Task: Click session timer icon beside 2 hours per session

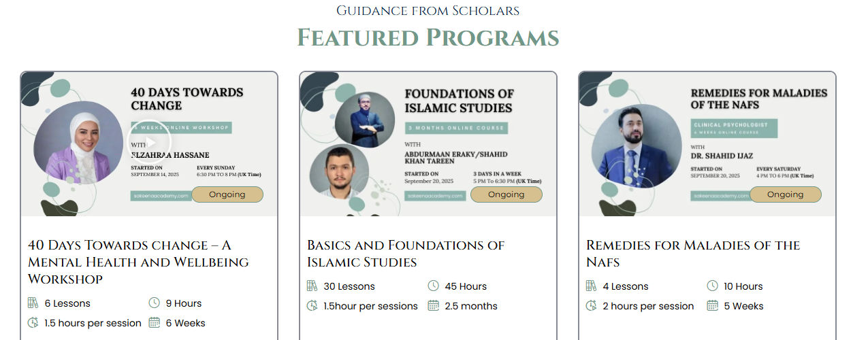Action: pos(592,306)
